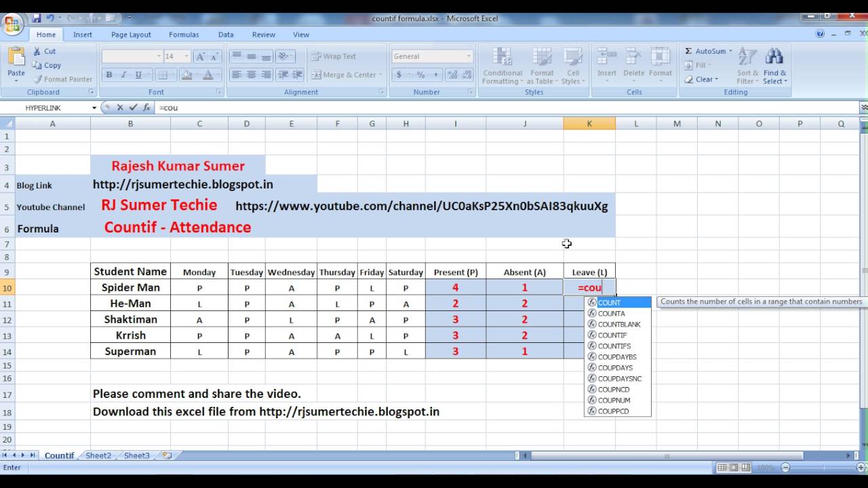Screen dimensions: 868x488
Task: Open the Sheet2 worksheet tab
Action: (98, 456)
